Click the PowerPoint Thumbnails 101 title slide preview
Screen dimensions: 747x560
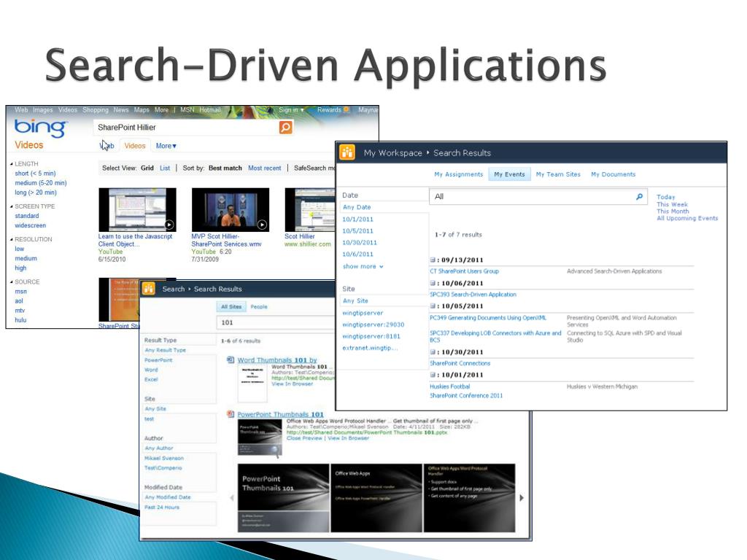(284, 497)
